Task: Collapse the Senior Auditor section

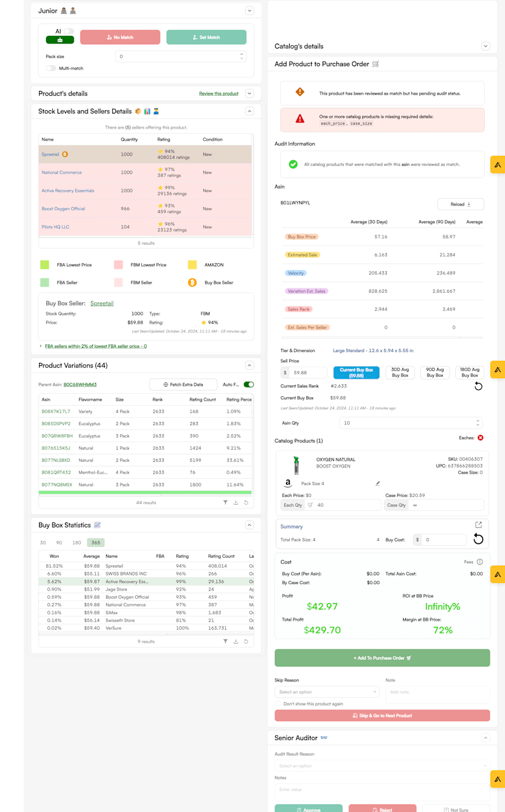Action: click(x=485, y=738)
